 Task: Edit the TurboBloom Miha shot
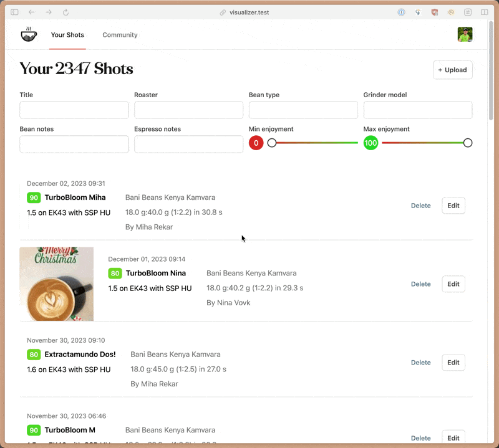(453, 206)
